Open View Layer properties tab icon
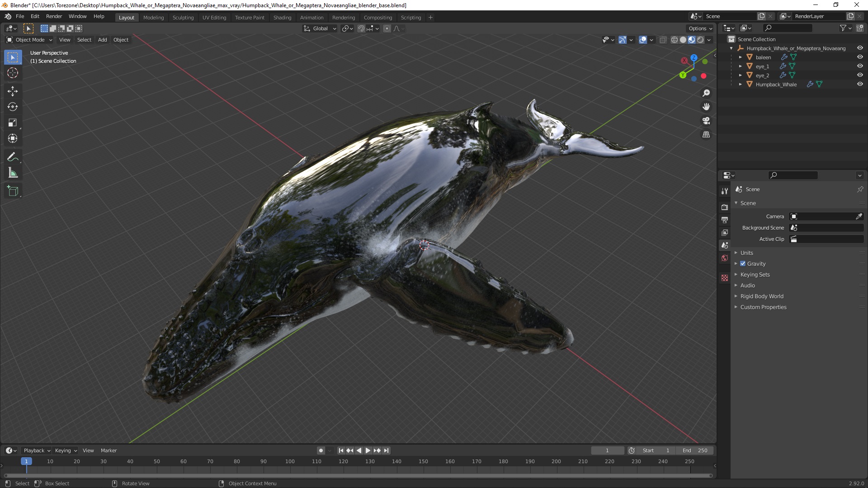868x488 pixels. click(x=725, y=232)
